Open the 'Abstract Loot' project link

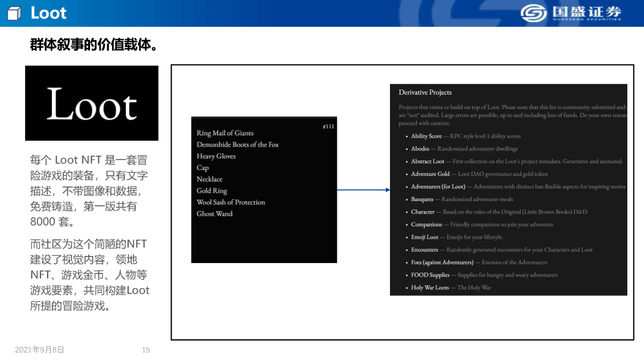click(428, 162)
